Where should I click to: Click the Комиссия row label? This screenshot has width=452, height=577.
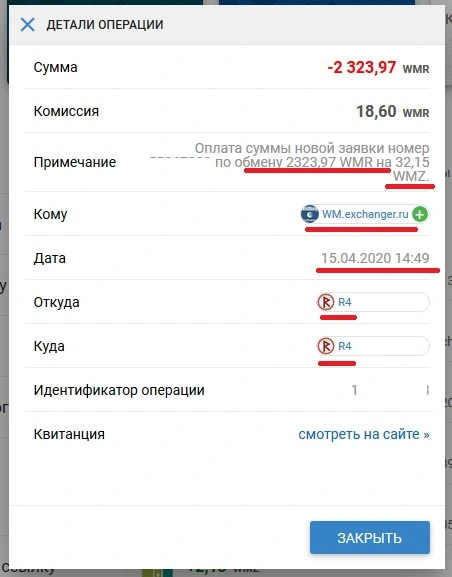66,111
